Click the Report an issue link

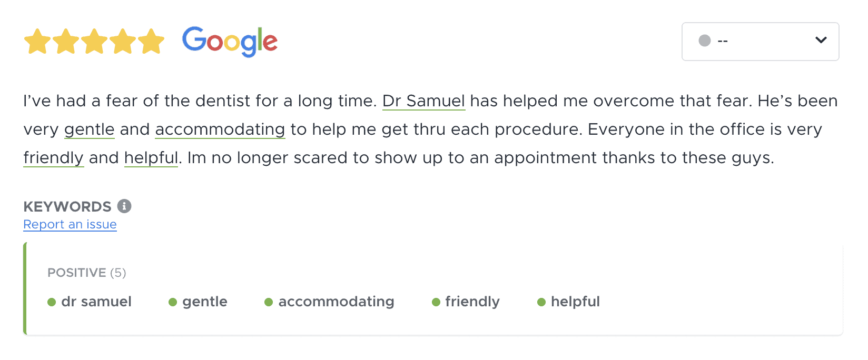pyautogui.click(x=70, y=224)
